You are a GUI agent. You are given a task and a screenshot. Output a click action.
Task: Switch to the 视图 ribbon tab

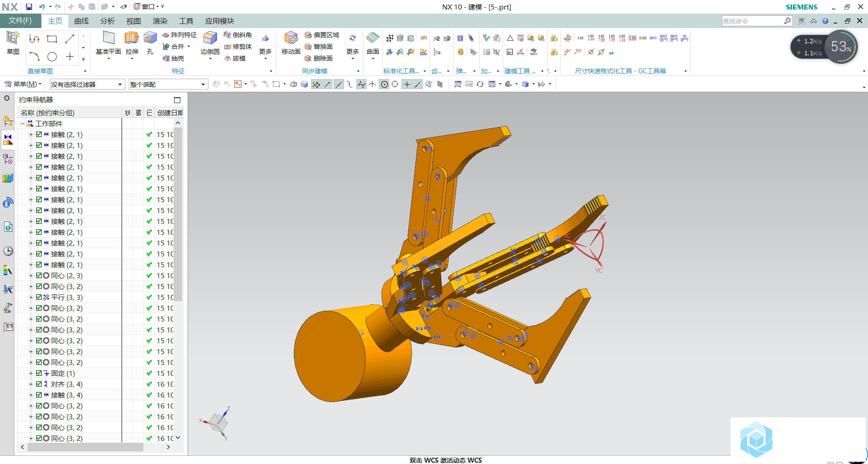(134, 21)
